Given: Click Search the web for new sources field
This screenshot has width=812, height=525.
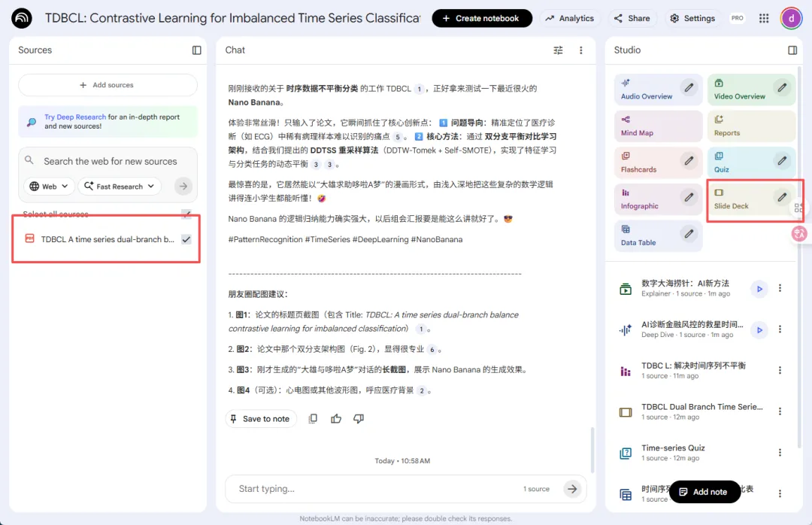Looking at the screenshot, I should point(111,161).
